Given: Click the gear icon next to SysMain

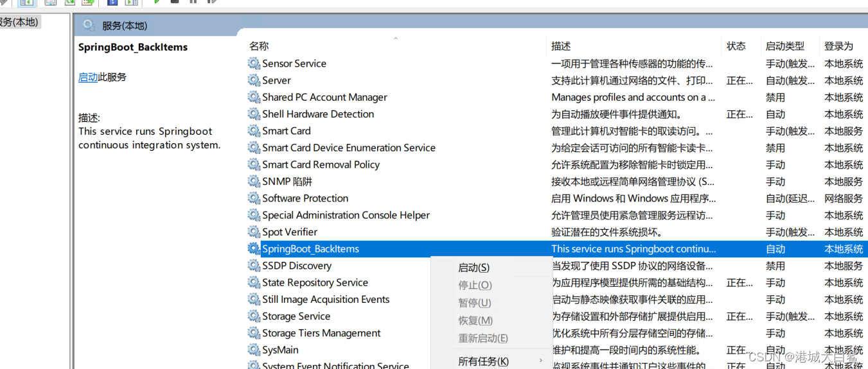Looking at the screenshot, I should tap(254, 350).
